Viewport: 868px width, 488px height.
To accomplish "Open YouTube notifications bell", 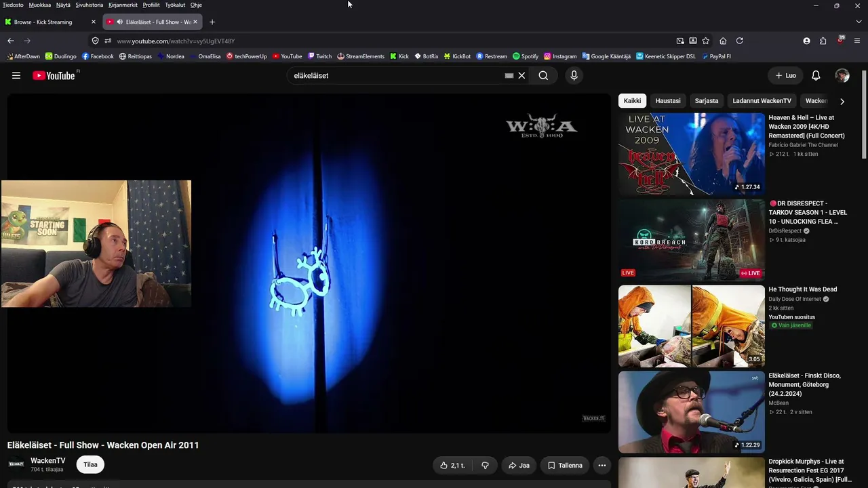I will (x=816, y=75).
